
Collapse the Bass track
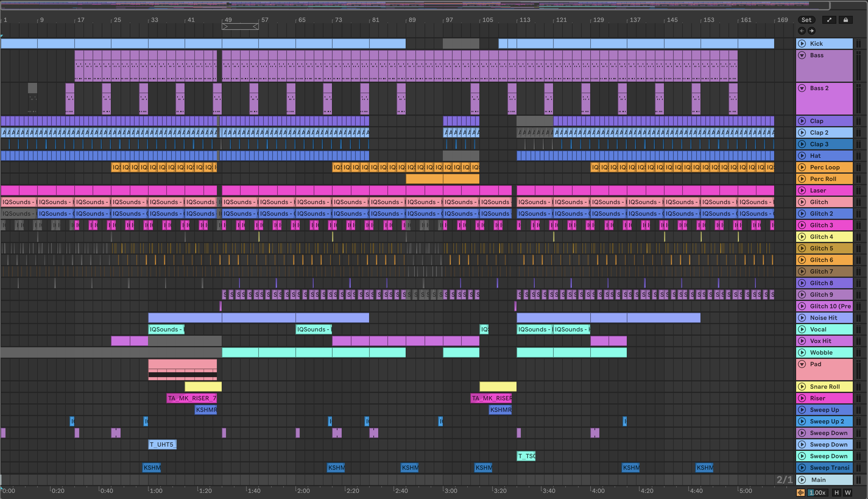(802, 55)
